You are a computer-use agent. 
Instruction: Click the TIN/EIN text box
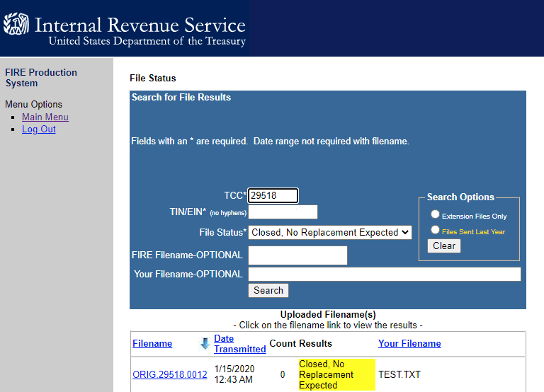(x=283, y=212)
